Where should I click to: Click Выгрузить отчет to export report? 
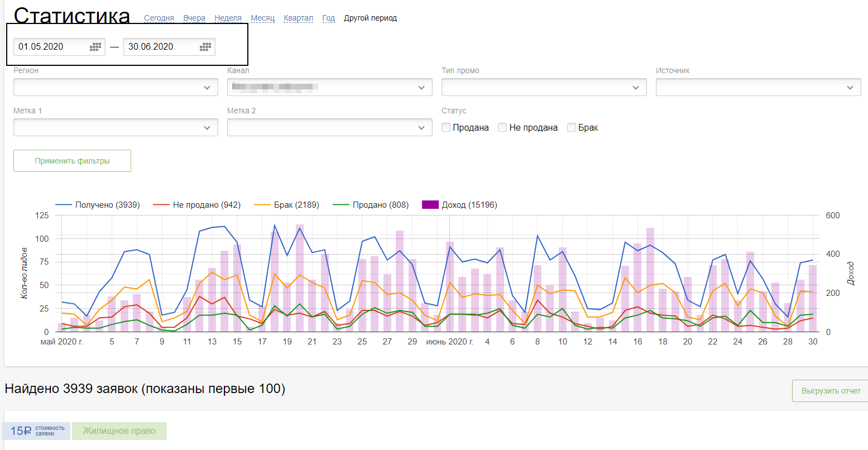(x=830, y=391)
